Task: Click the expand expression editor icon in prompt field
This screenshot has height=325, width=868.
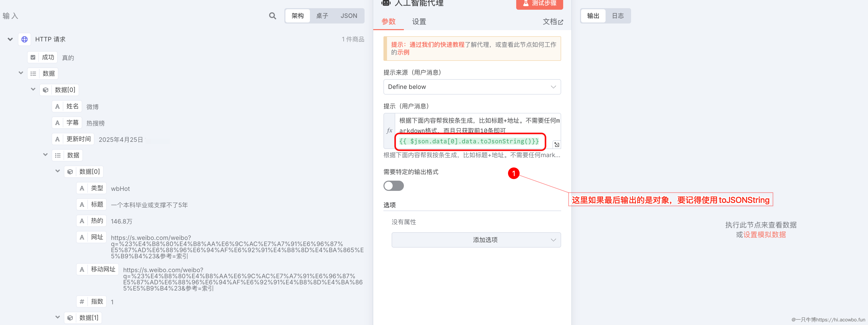Action: (x=557, y=145)
